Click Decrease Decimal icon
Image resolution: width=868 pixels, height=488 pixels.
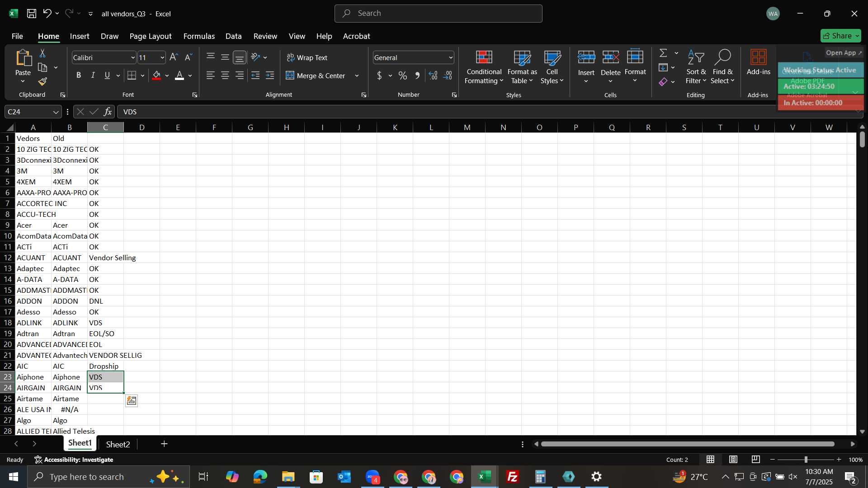tap(448, 75)
